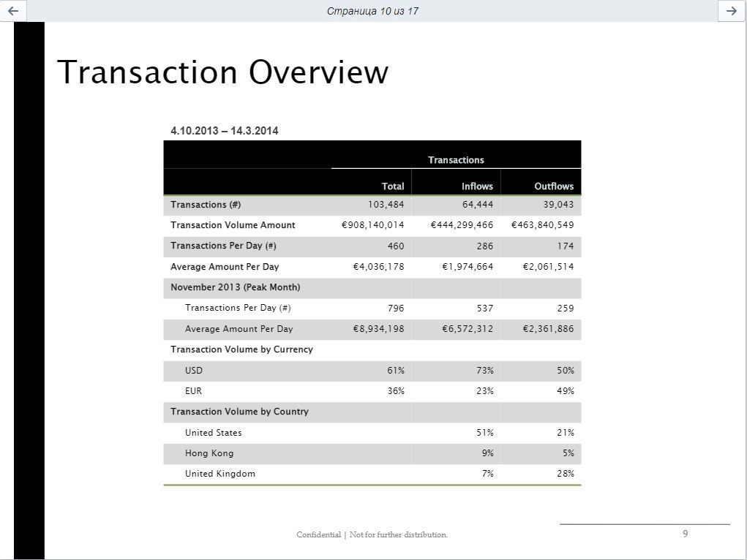The width and height of the screenshot is (747, 560).
Task: Click the United States outflow share 21%
Action: (566, 432)
